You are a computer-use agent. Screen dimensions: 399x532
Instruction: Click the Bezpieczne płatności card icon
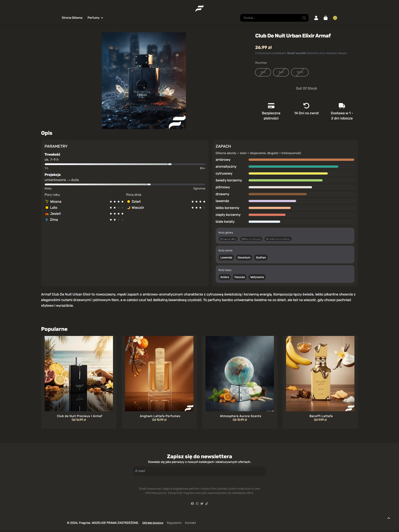coord(271,106)
